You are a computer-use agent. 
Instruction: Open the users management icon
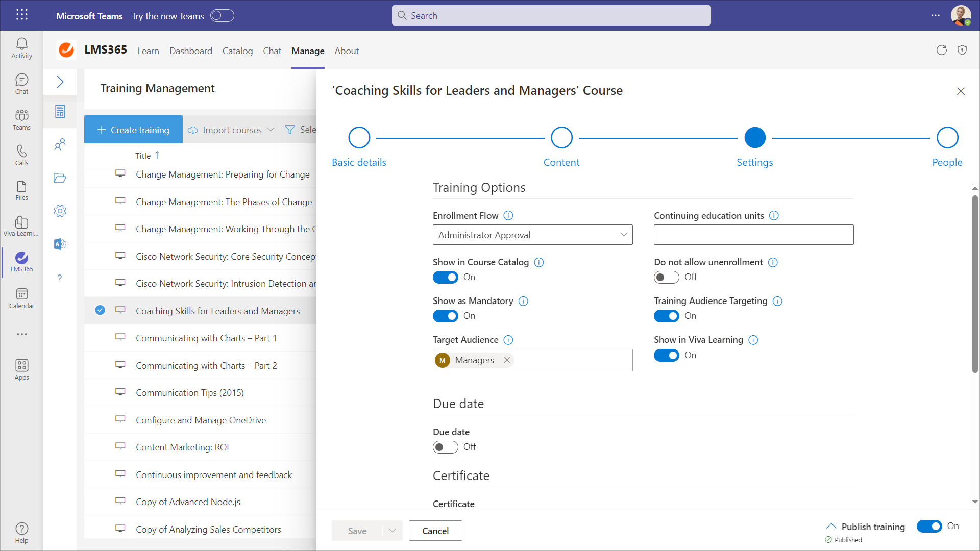click(x=60, y=145)
